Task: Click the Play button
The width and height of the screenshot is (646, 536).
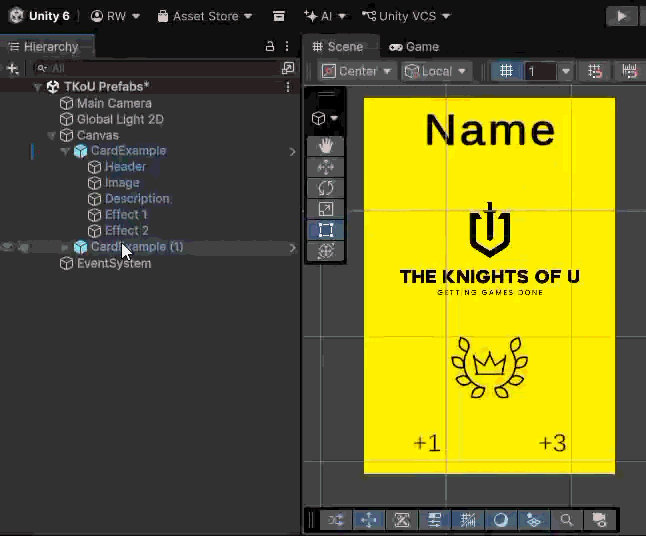Action: point(621,16)
